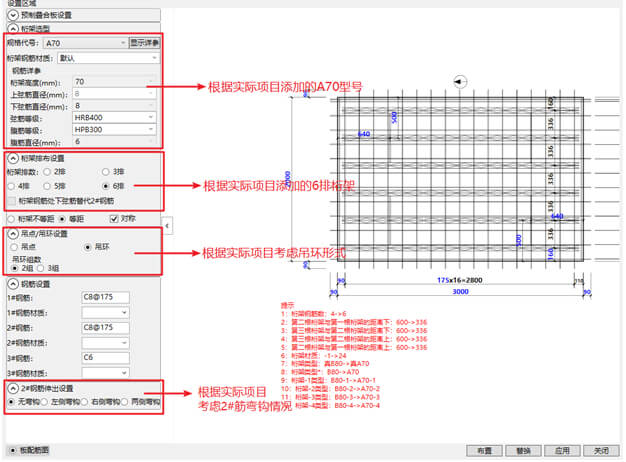Select the 吊点 radio option
The width and height of the screenshot is (626, 462).
pyautogui.click(x=14, y=247)
